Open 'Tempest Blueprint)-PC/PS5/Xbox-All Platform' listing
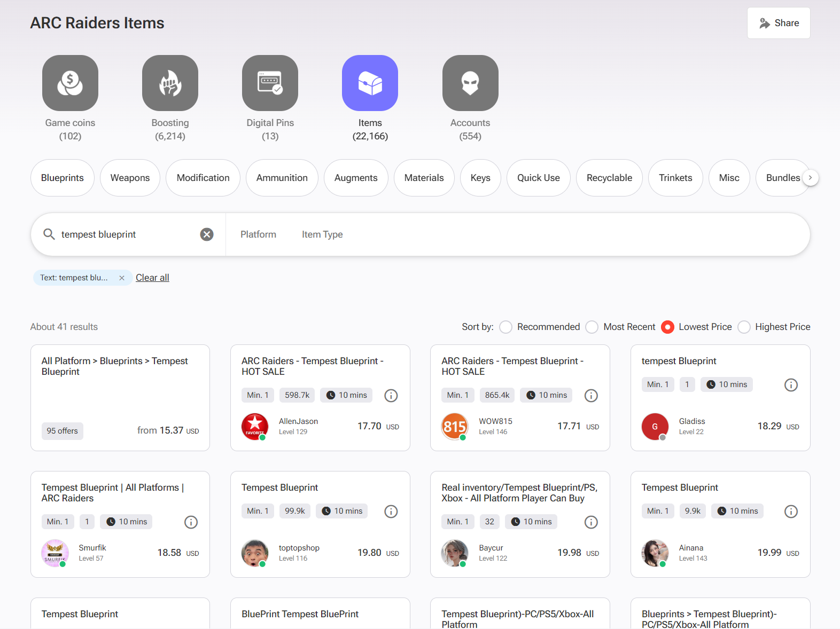 pyautogui.click(x=518, y=619)
